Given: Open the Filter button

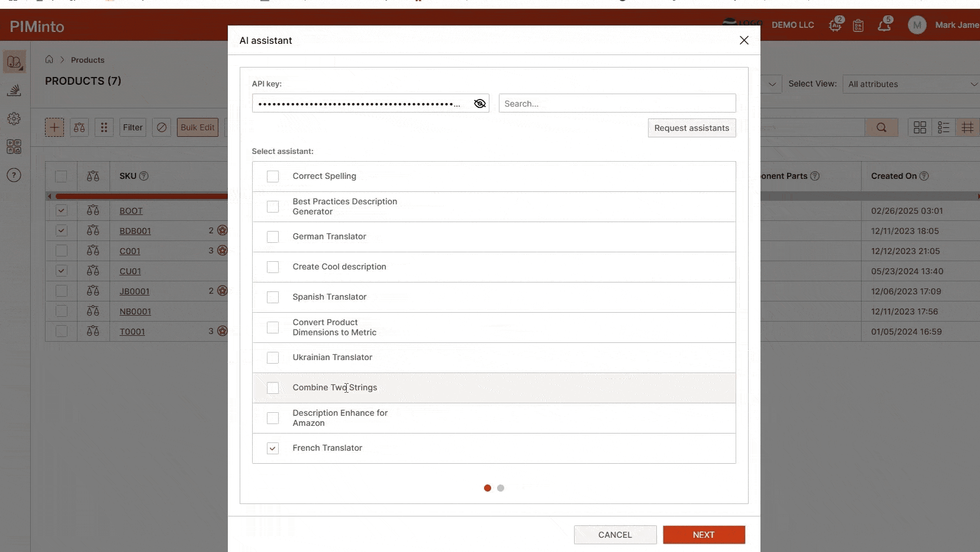Looking at the screenshot, I should click(x=133, y=127).
